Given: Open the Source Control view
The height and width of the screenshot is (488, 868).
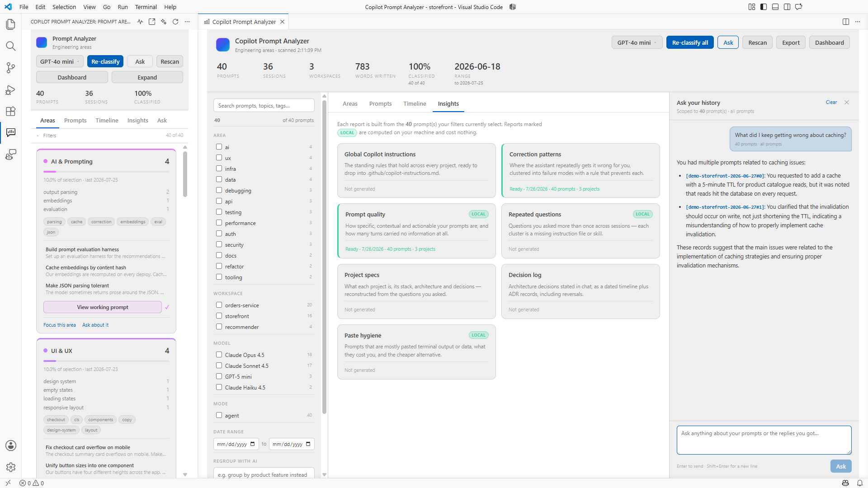Looking at the screenshot, I should (10, 68).
